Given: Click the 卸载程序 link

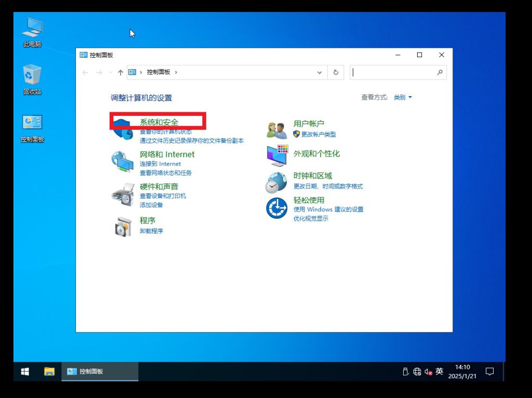Looking at the screenshot, I should pos(151,231).
